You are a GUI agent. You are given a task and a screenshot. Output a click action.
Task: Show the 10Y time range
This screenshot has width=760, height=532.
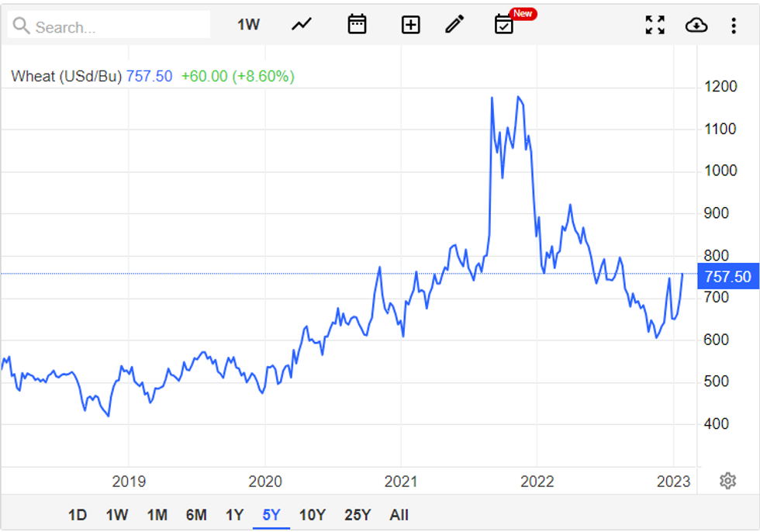click(312, 515)
